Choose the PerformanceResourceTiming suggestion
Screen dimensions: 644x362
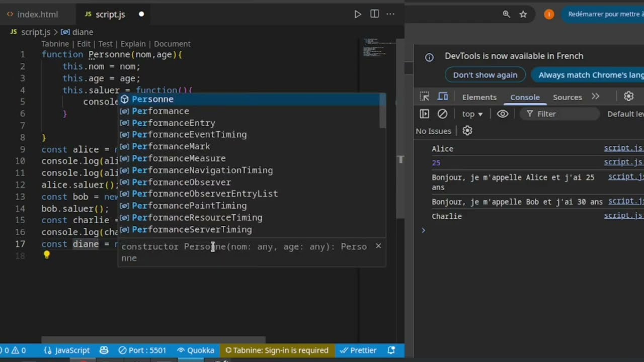249,218
